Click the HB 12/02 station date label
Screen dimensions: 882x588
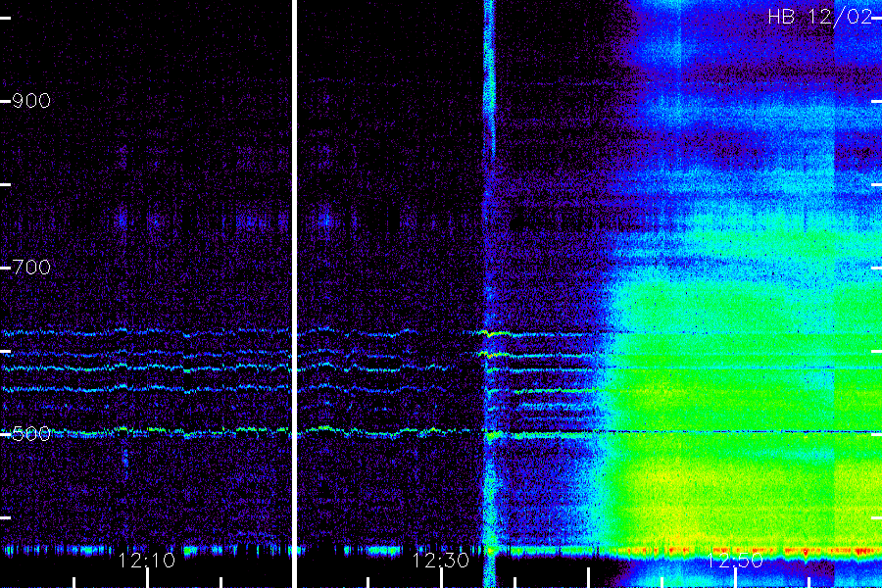click(x=820, y=17)
